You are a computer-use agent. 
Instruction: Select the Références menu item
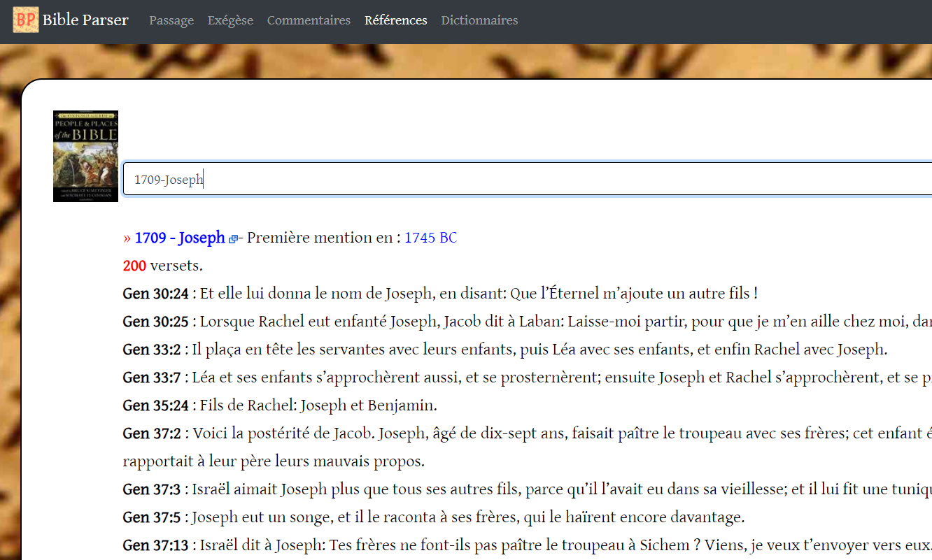pyautogui.click(x=395, y=20)
